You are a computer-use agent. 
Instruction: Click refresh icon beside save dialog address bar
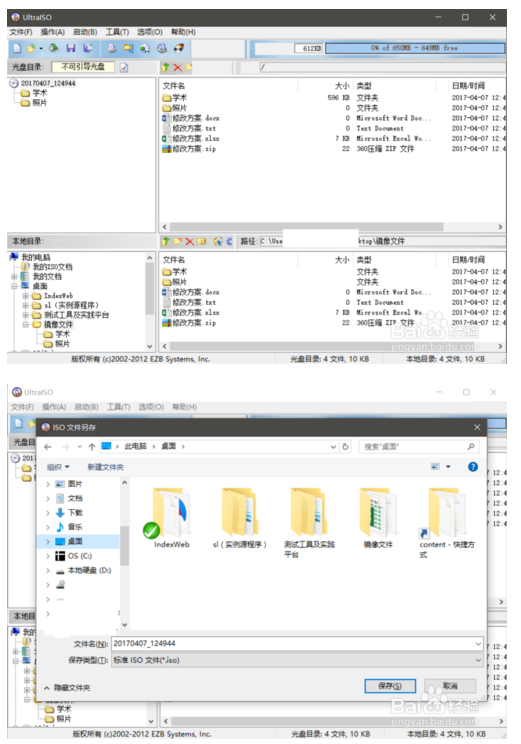click(345, 446)
